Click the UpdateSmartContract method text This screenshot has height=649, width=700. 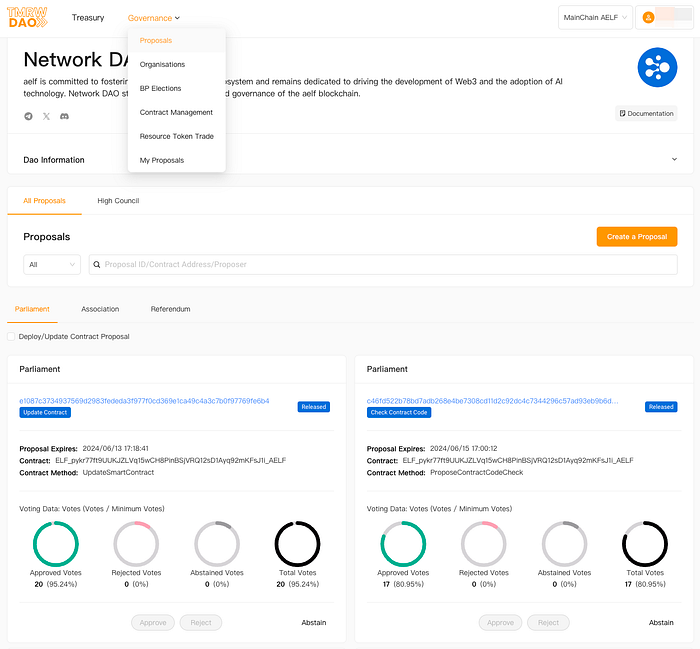(118, 472)
